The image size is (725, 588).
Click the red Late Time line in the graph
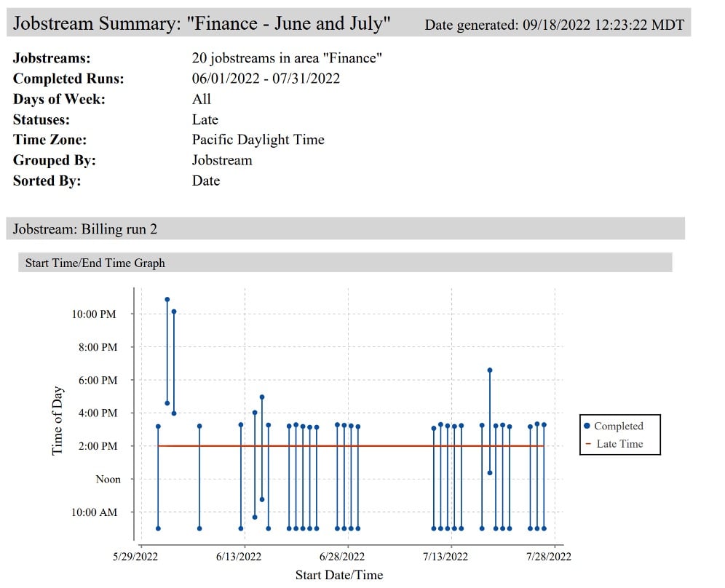(349, 446)
